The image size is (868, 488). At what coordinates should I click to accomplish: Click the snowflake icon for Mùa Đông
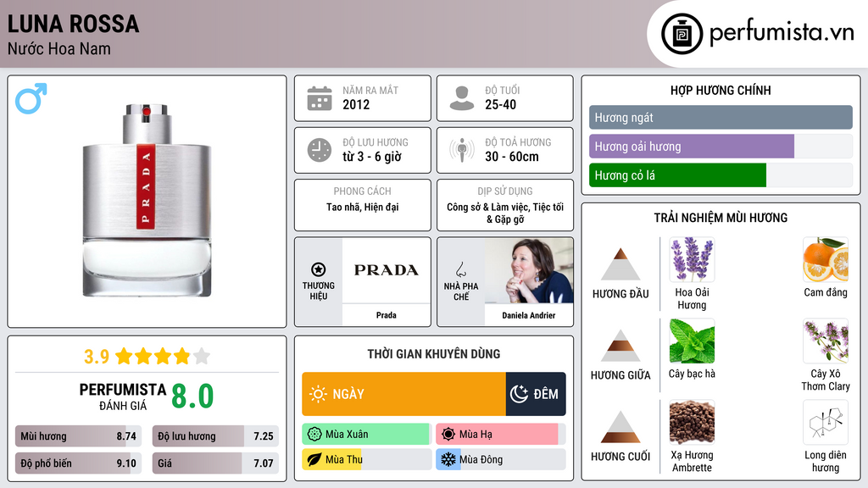[x=448, y=459]
